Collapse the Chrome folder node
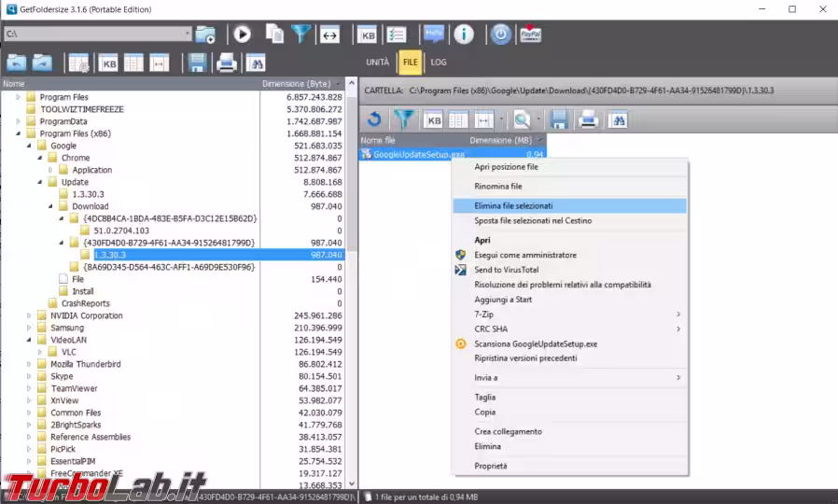 [52, 158]
